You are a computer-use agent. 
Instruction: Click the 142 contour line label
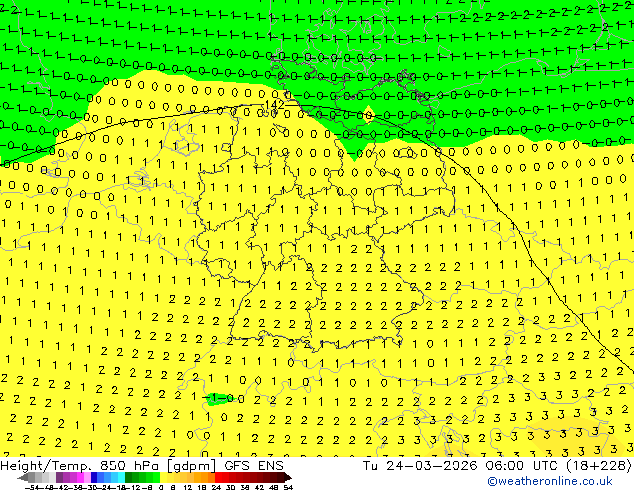coord(275,105)
